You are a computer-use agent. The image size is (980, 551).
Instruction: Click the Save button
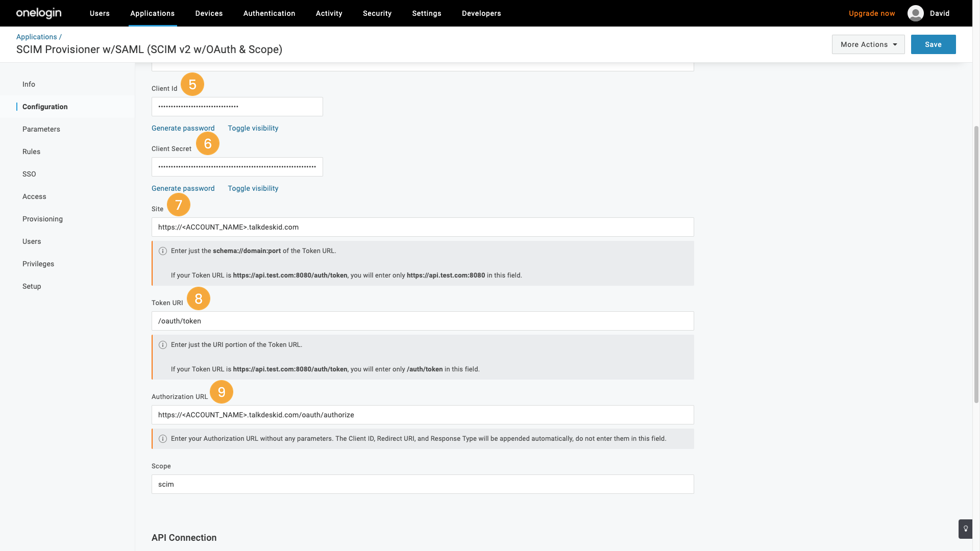[933, 44]
